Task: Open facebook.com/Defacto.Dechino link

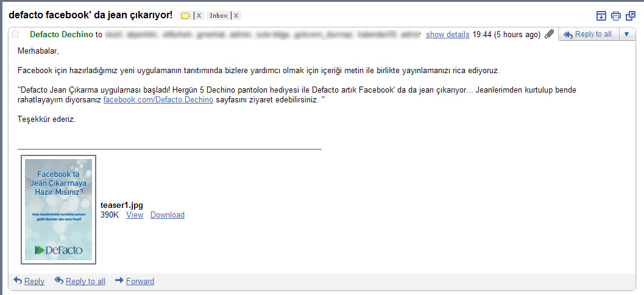Action: [x=158, y=100]
